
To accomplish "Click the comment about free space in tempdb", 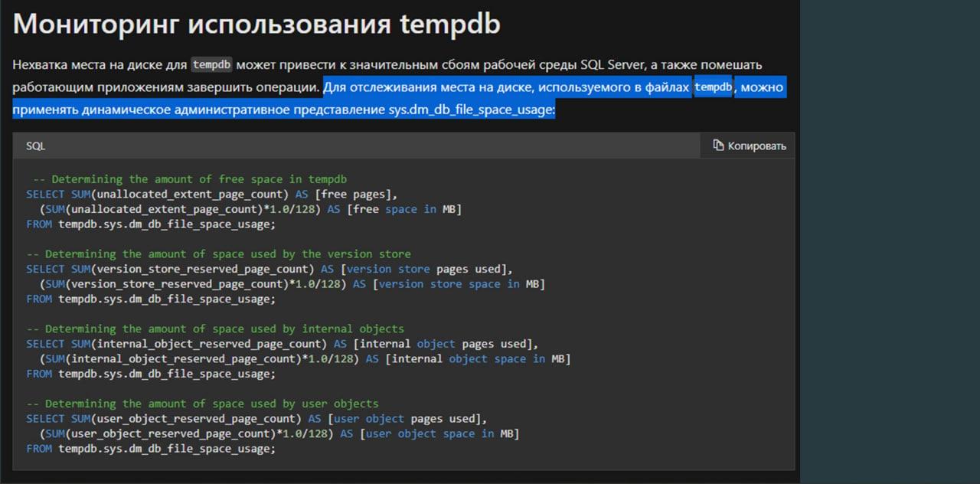I will 190,179.
